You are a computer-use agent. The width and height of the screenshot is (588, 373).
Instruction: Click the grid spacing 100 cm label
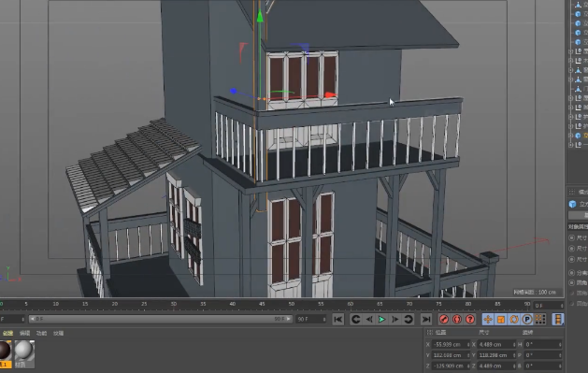536,292
